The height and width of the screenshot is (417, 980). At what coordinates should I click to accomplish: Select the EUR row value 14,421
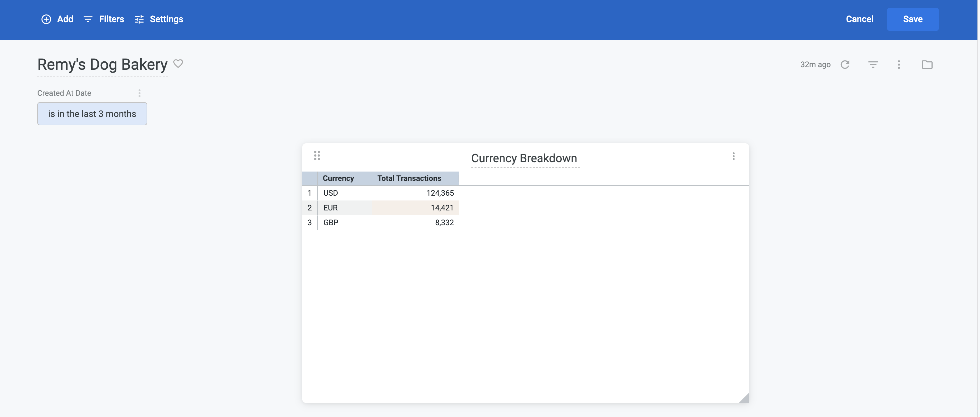(x=441, y=208)
